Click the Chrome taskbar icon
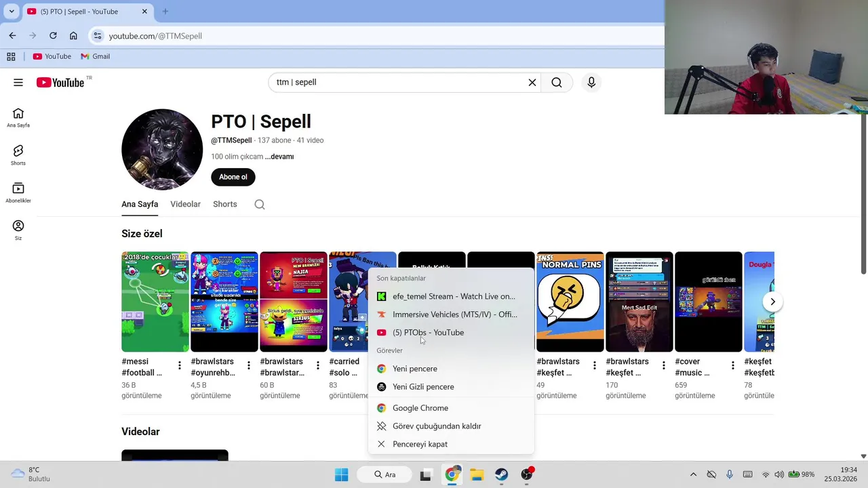The height and width of the screenshot is (488, 868). tap(452, 474)
